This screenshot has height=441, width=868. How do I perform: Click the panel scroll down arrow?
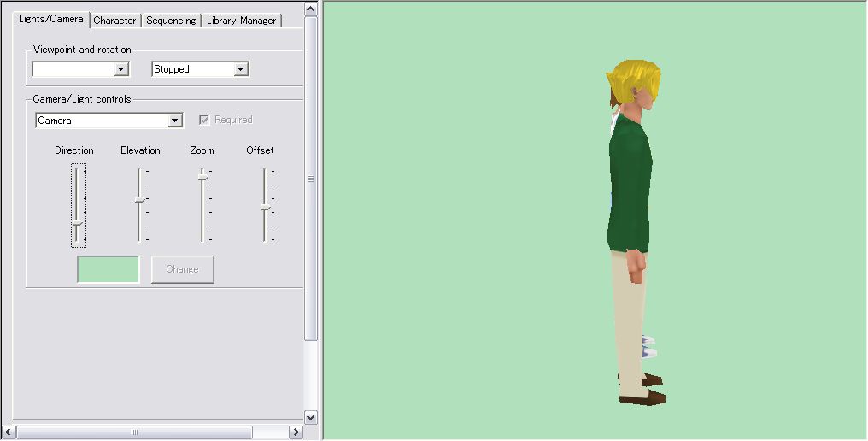coord(311,418)
